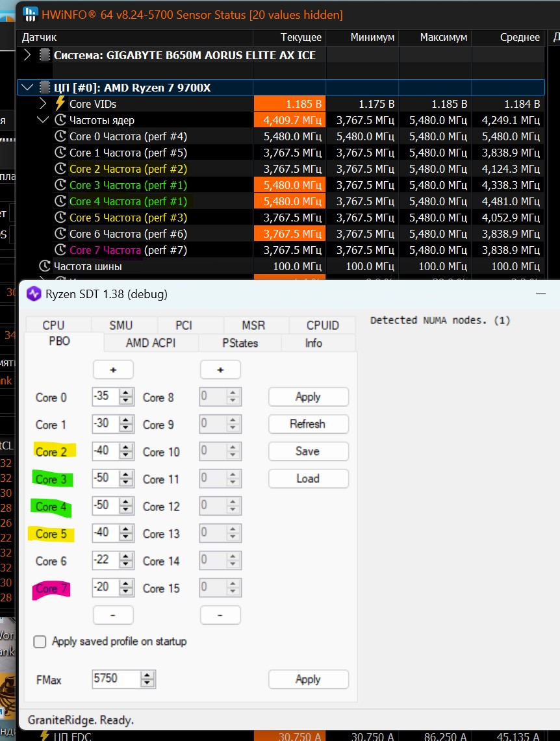This screenshot has width=560, height=741.
Task: Switch to the PStates tab
Action: click(x=240, y=343)
